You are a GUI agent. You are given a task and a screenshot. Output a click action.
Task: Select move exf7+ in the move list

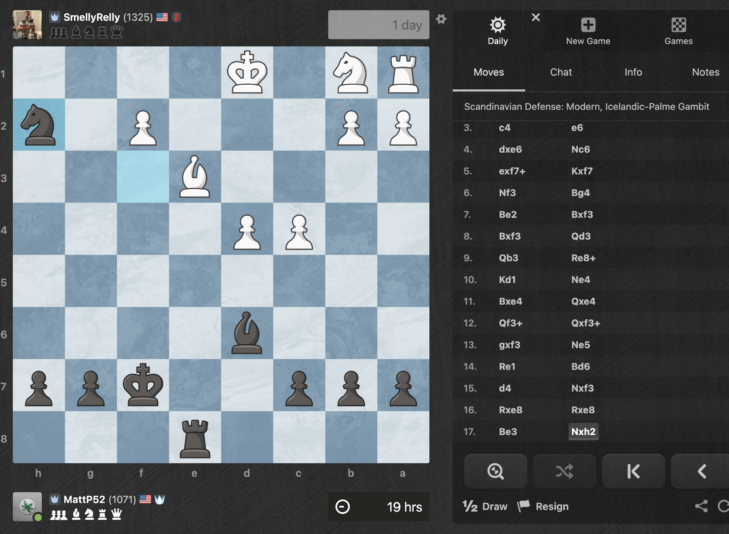coord(512,171)
